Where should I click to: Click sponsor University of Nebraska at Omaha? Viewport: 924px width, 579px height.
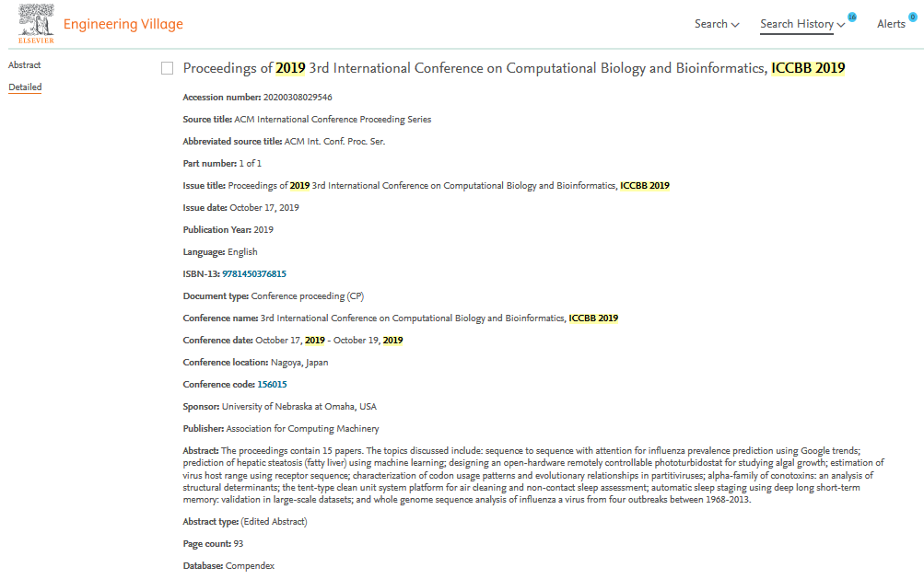click(299, 407)
